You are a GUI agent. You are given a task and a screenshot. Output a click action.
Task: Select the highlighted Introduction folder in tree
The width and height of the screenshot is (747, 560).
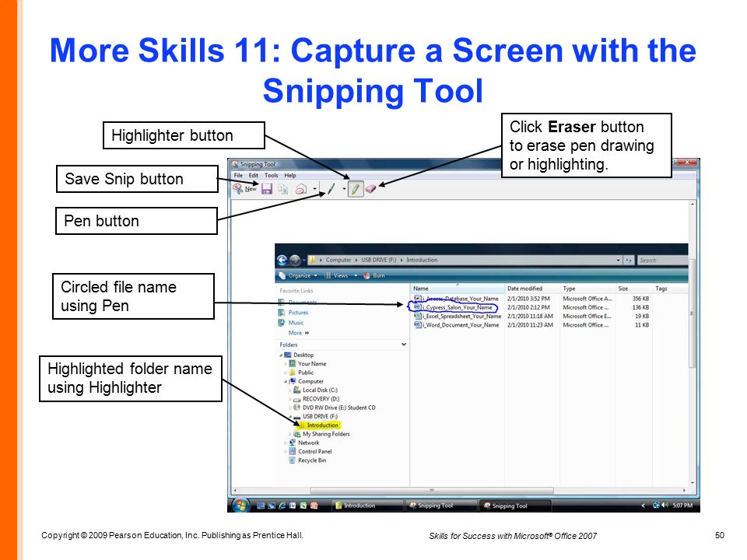pos(322,425)
